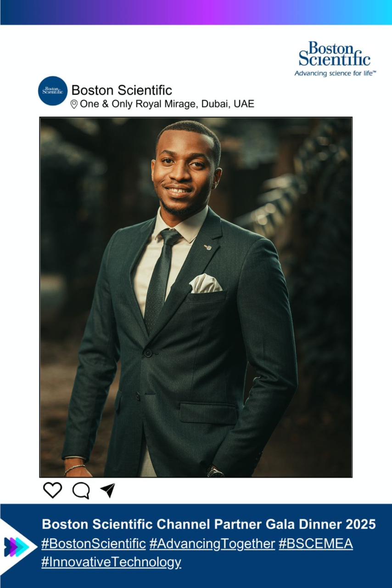Select the 'Advancing science for life' tagline
The height and width of the screenshot is (588, 392).
click(x=335, y=73)
